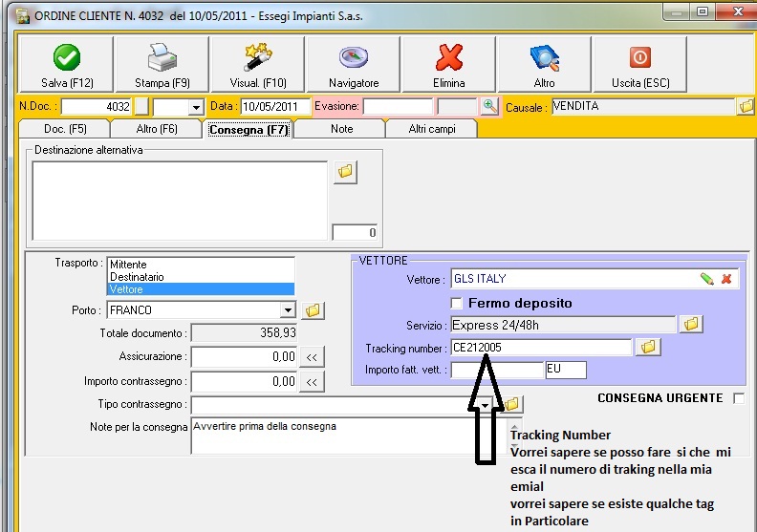Screen dimensions: 757x532
Task: Open the Altro search button
Action: tap(544, 65)
